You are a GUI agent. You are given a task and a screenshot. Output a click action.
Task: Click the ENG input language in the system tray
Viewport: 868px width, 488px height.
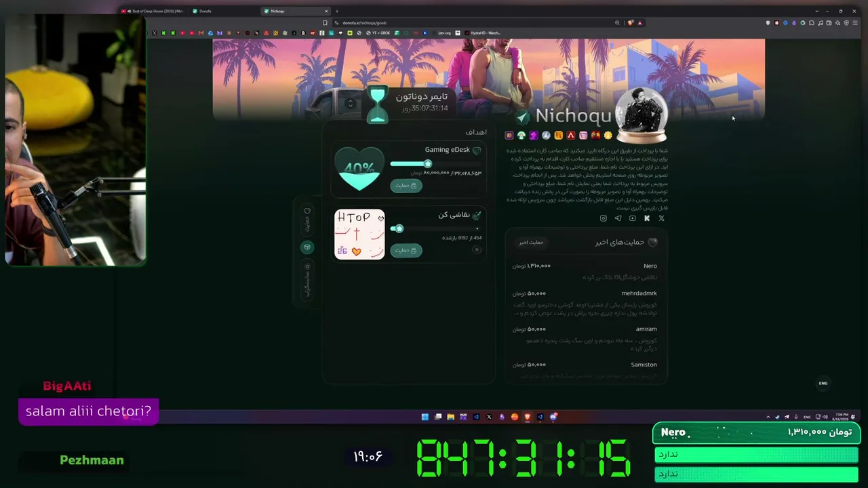pyautogui.click(x=807, y=417)
